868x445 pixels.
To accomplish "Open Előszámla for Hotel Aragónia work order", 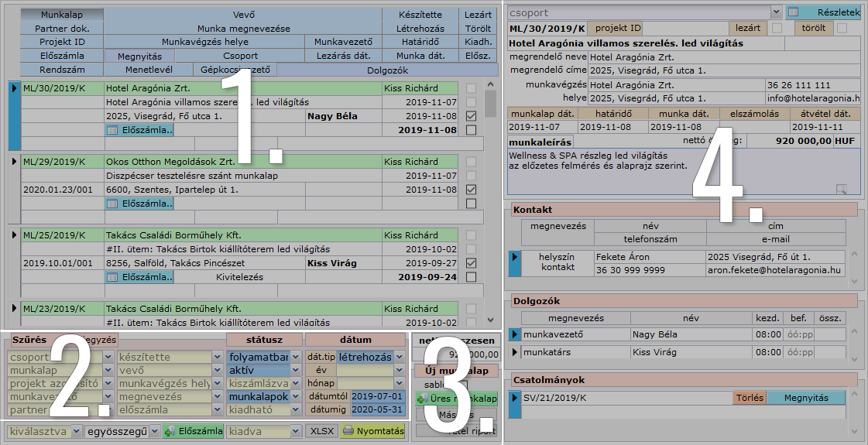I will coord(139,130).
